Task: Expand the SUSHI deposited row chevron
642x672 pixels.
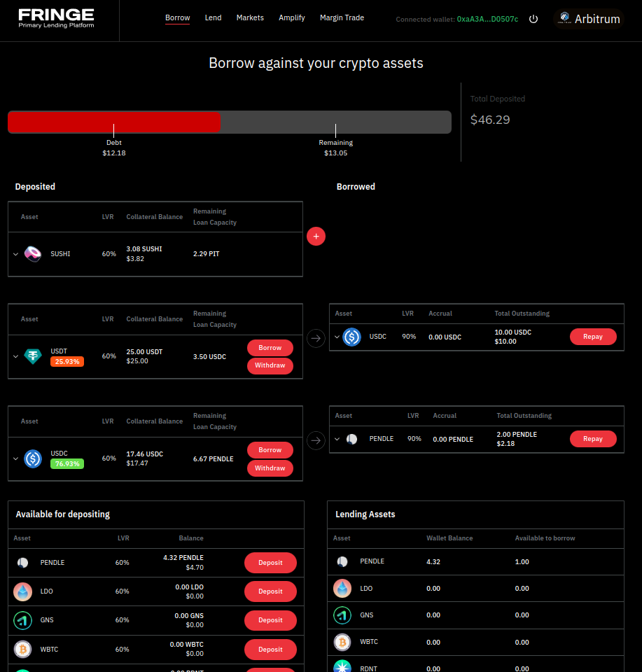Action: click(x=16, y=254)
